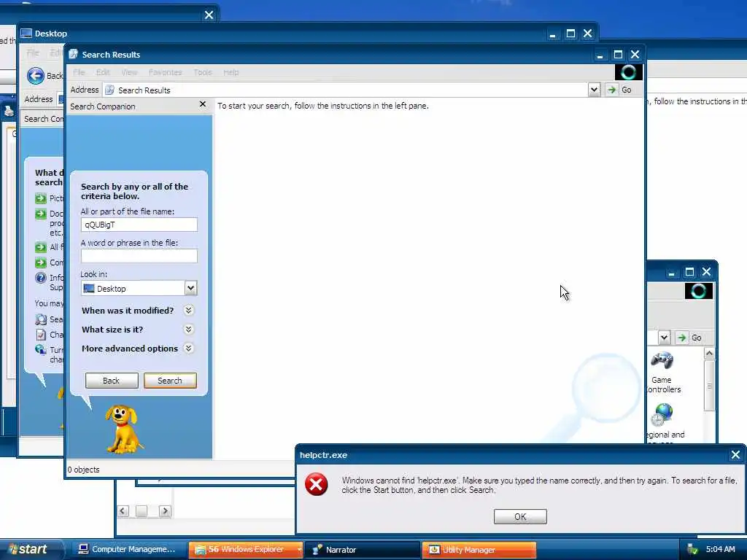Close the Search Companion pane
This screenshot has height=560, width=747.
[x=203, y=104]
